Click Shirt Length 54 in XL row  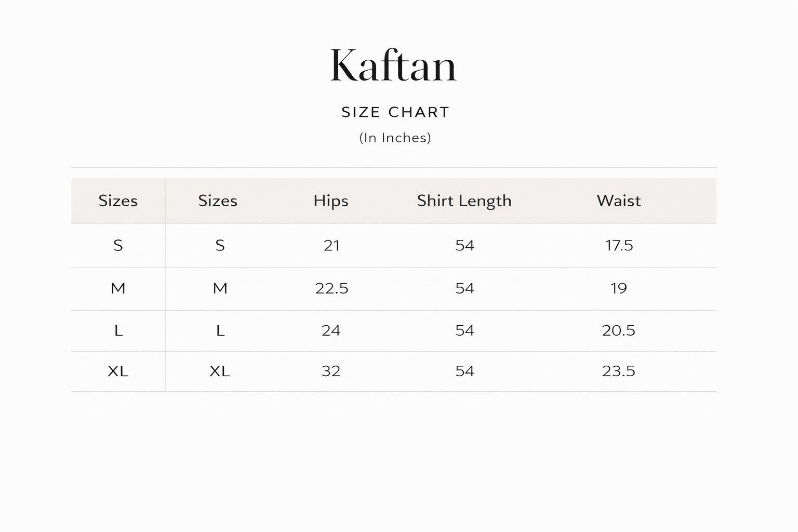tap(464, 371)
